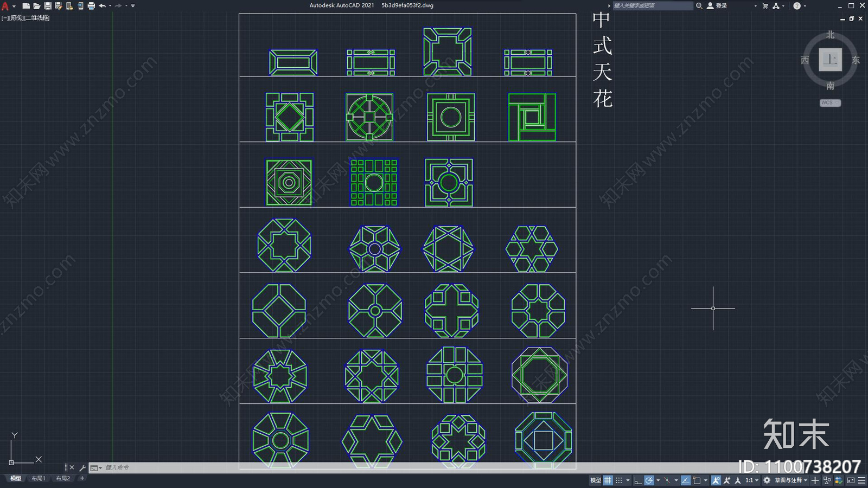Open the 俯视 view controls menu

pyautogui.click(x=16, y=18)
